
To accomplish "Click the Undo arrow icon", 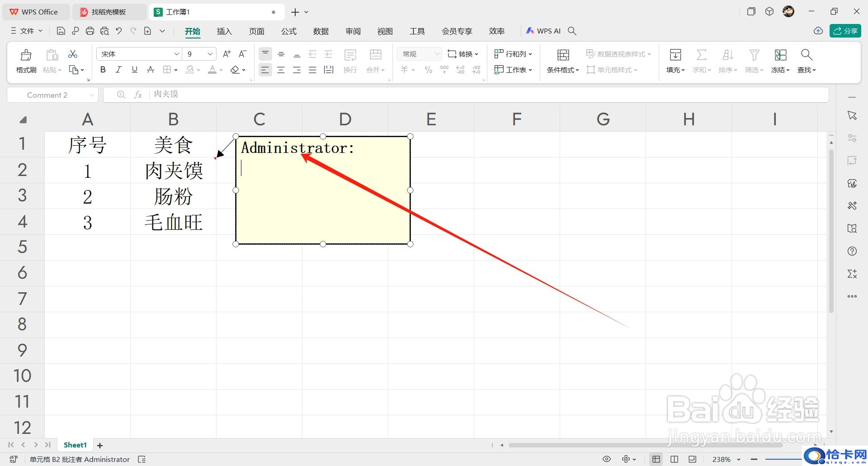I will click(119, 31).
